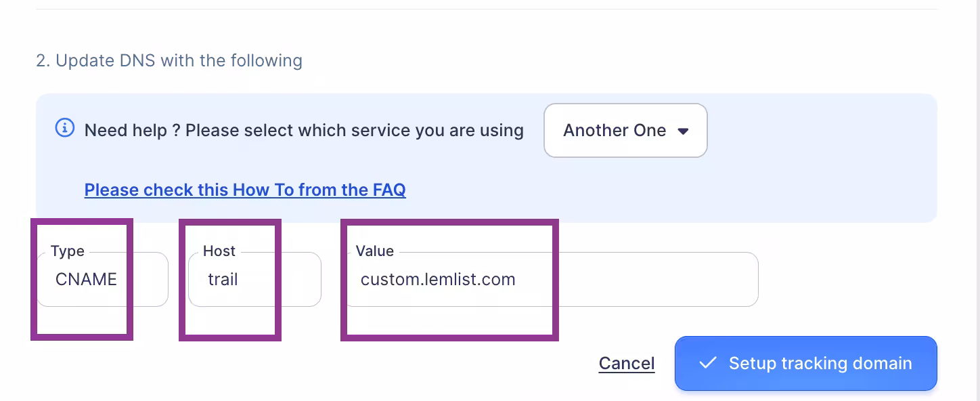Cancel the tracking domain setup

[627, 364]
